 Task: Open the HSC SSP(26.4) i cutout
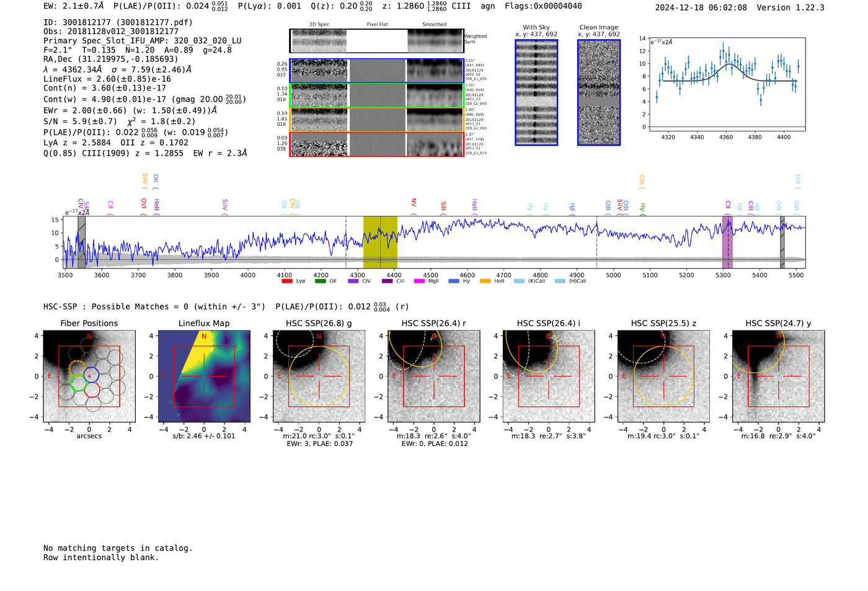[x=549, y=376]
